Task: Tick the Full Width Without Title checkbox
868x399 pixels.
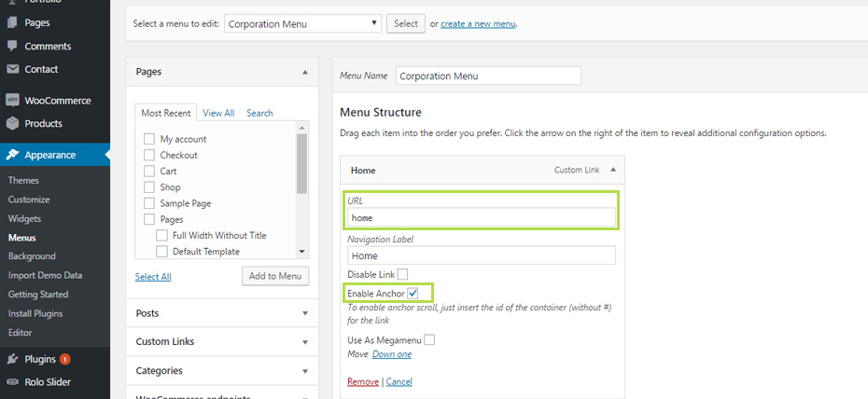Action: pos(161,236)
